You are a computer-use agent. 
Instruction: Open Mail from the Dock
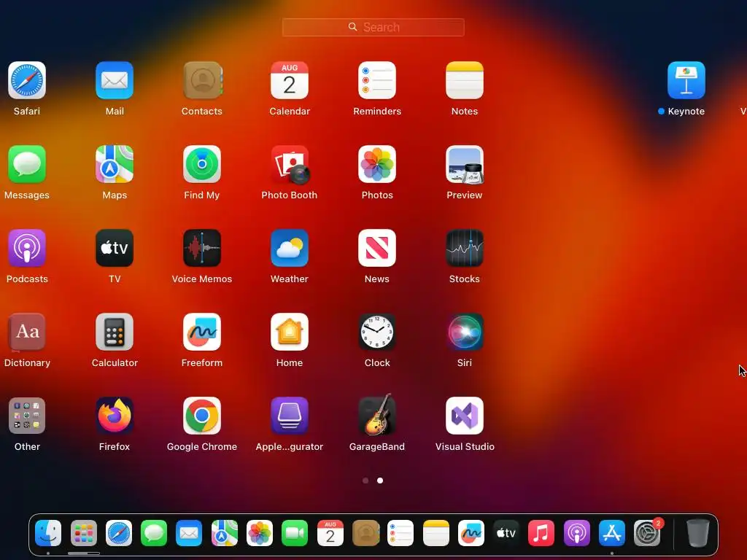point(189,533)
